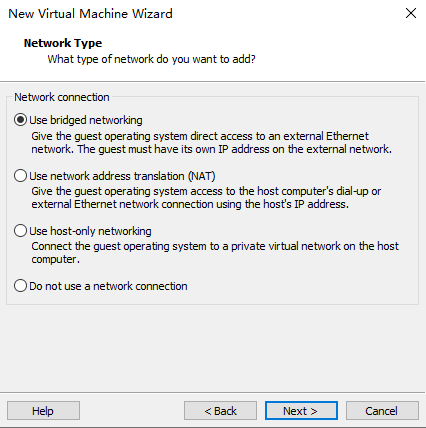Enable the host-only networking radio button
This screenshot has height=428, width=426.
click(20, 231)
